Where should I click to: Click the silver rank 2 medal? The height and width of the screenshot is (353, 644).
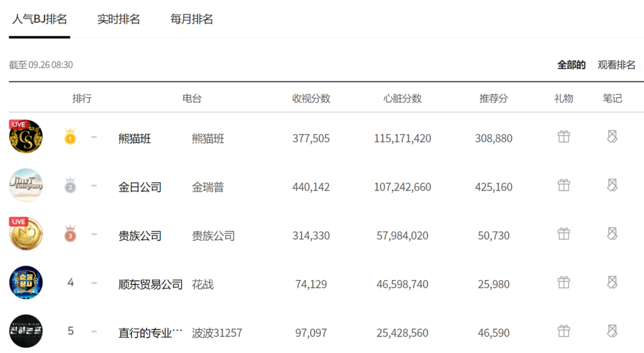pyautogui.click(x=70, y=185)
